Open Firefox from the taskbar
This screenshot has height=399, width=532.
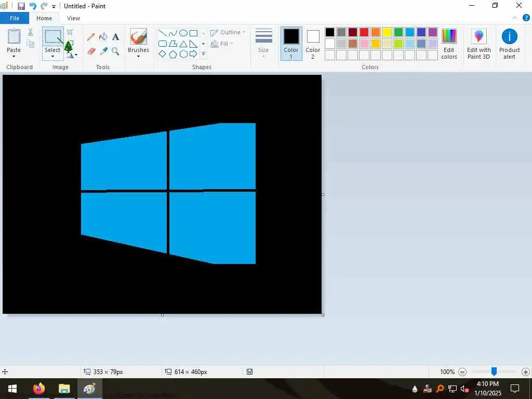[x=38, y=389]
